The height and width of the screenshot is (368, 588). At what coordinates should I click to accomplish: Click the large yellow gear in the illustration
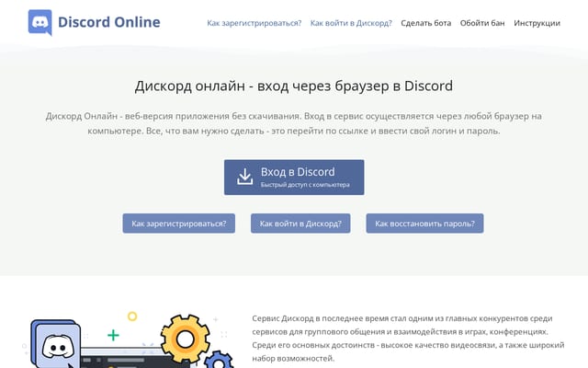[x=186, y=339]
